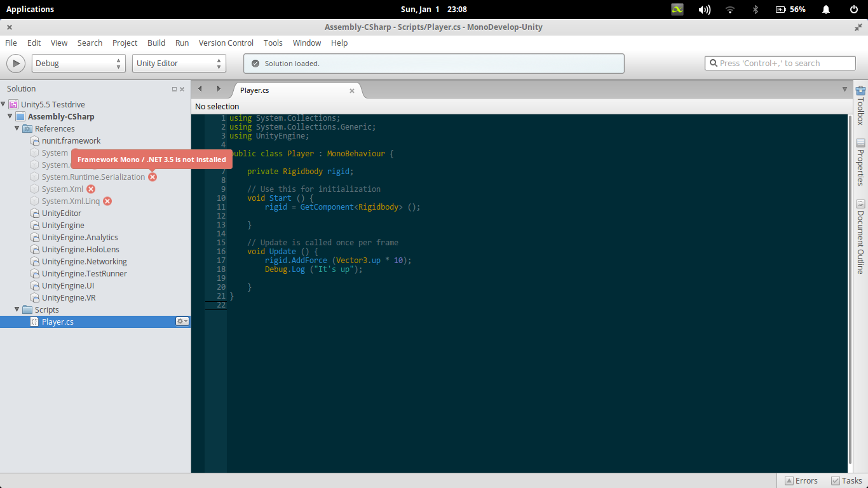Screen dimensions: 868x488
Task: Click the gear options icon on Player.cs
Action: click(182, 322)
